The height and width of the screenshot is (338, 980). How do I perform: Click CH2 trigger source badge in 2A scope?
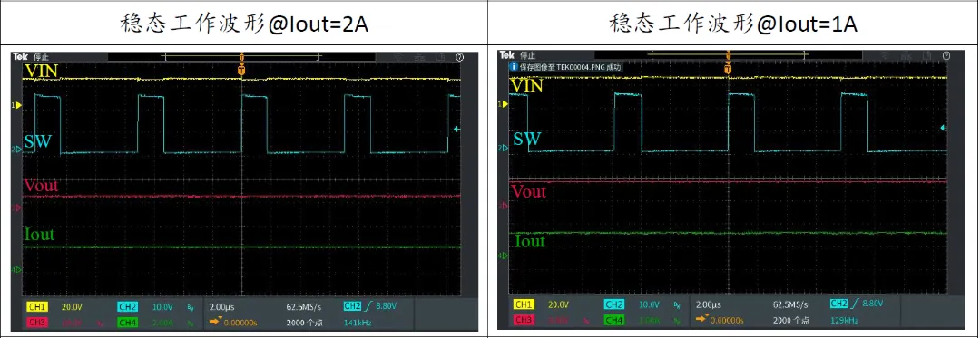[353, 306]
